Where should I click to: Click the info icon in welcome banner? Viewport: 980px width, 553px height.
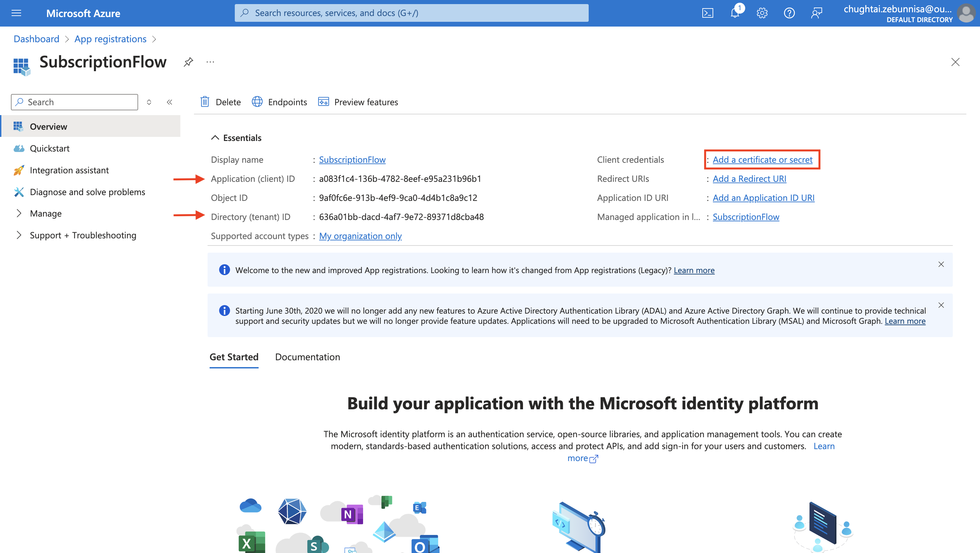(x=225, y=270)
